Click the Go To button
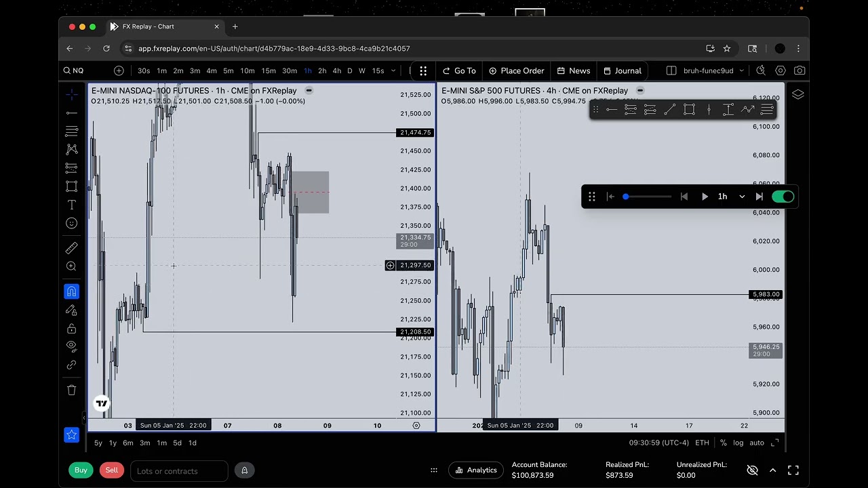This screenshot has height=488, width=868. pyautogui.click(x=459, y=70)
